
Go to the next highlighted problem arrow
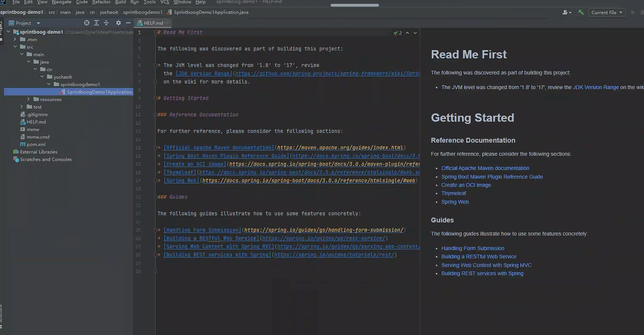415,33
